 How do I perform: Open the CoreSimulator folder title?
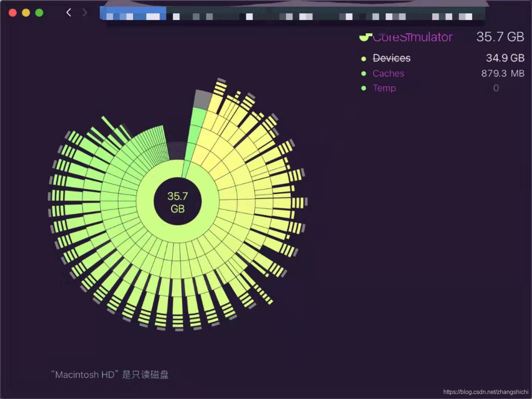(412, 37)
